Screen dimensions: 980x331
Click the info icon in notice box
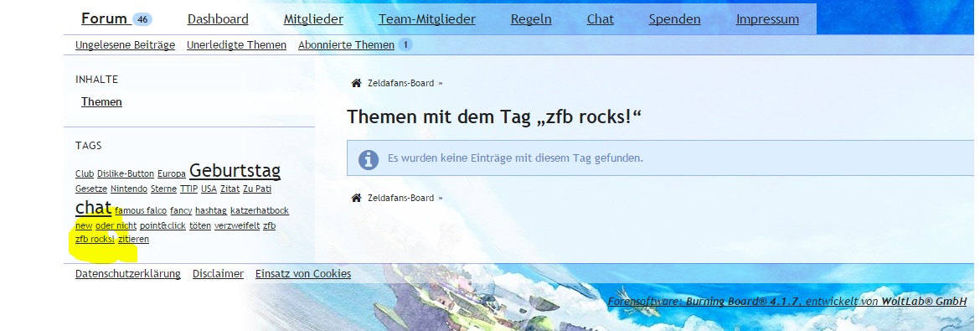coord(369,159)
